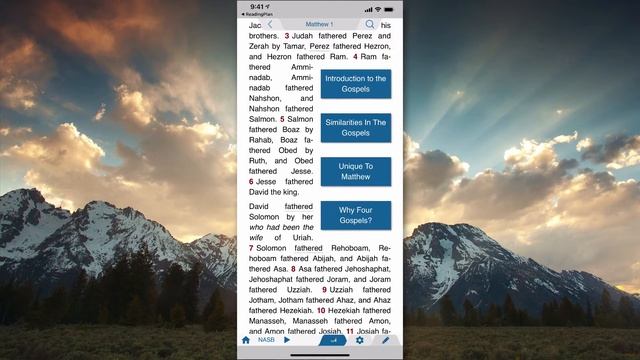This screenshot has height=360, width=640.
Task: Tap verse number 3 marker
Action: click(x=287, y=36)
